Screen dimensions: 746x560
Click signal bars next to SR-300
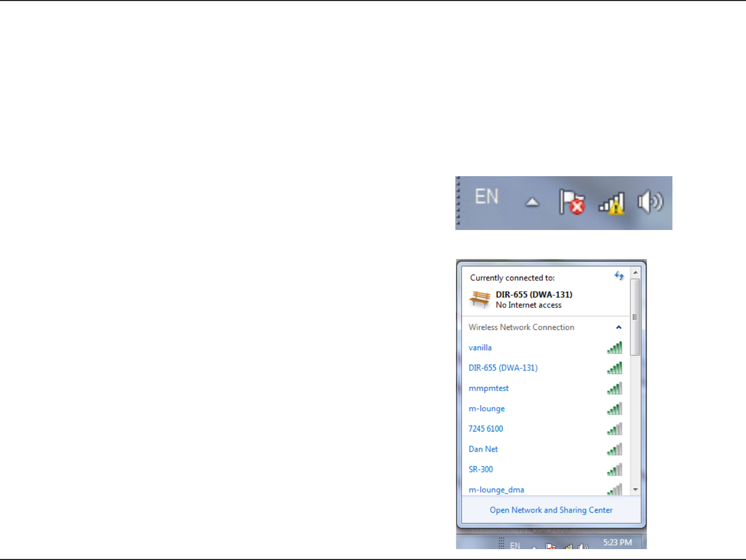tap(614, 469)
